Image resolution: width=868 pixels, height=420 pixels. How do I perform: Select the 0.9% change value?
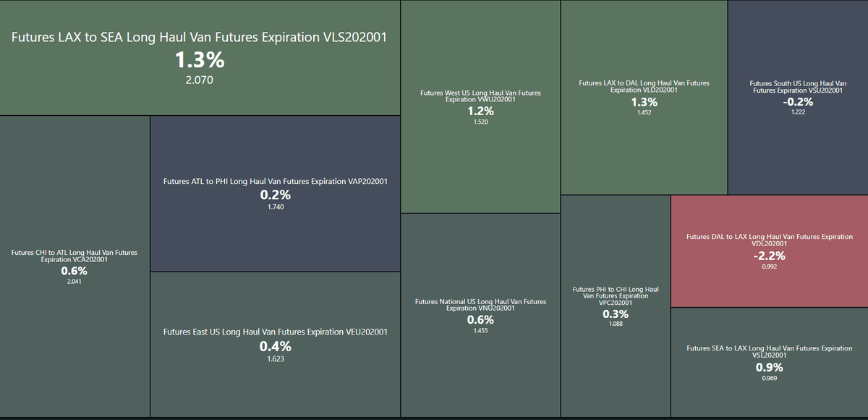[x=769, y=367]
